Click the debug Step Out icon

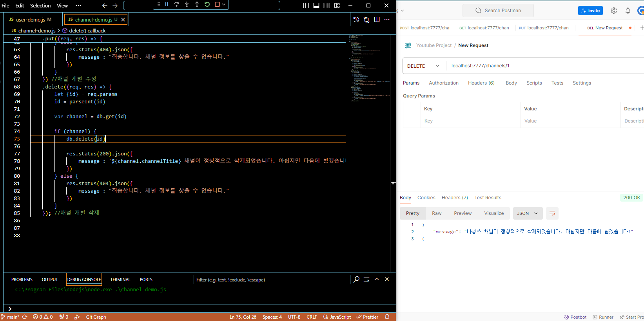pos(197,5)
